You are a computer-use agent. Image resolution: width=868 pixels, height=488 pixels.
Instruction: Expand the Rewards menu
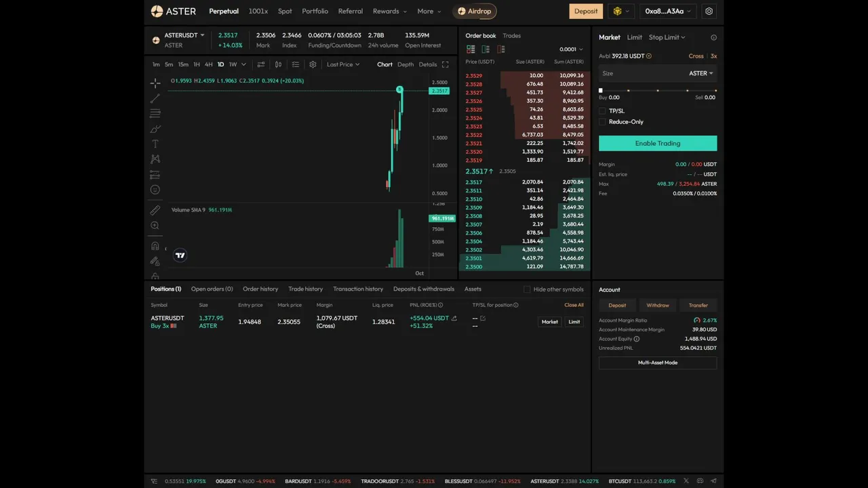[x=390, y=11]
